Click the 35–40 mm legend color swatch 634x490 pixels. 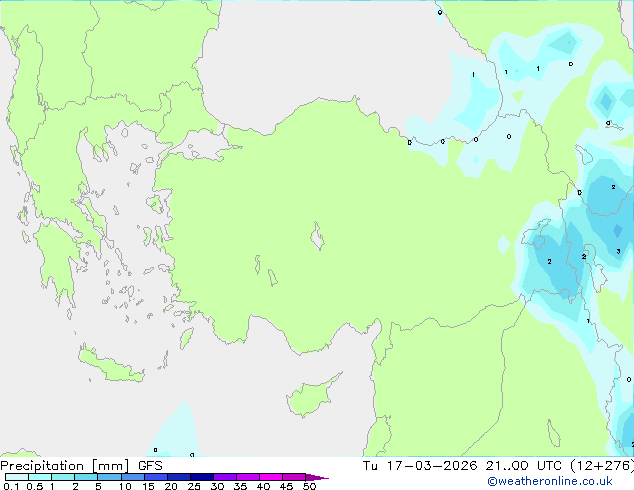(247, 477)
